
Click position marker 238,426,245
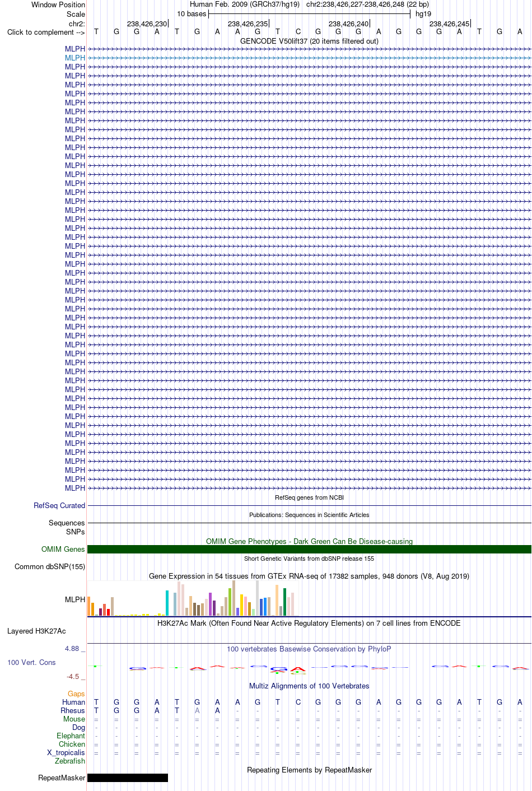pos(449,24)
